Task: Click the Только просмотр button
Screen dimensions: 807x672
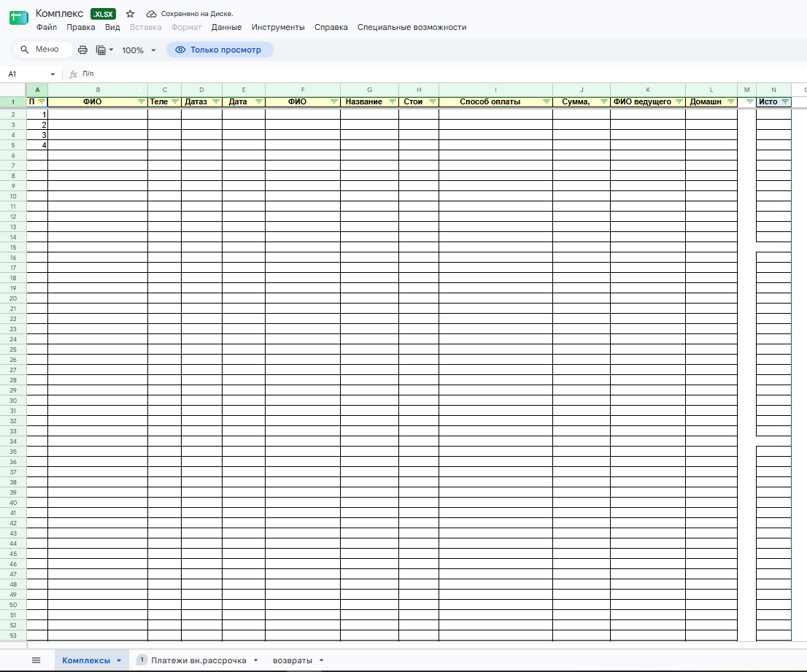Action: 220,50
